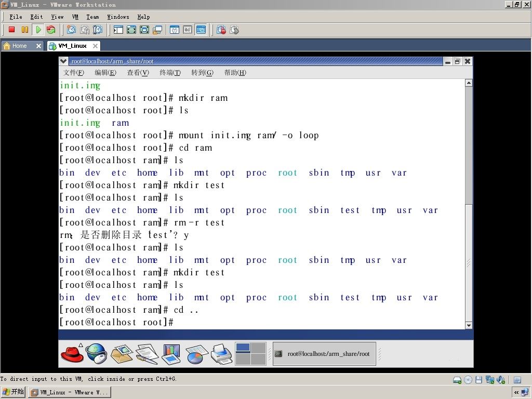Open the terminal 查看(V) menu
This screenshot has height=399, width=532.
click(138, 73)
